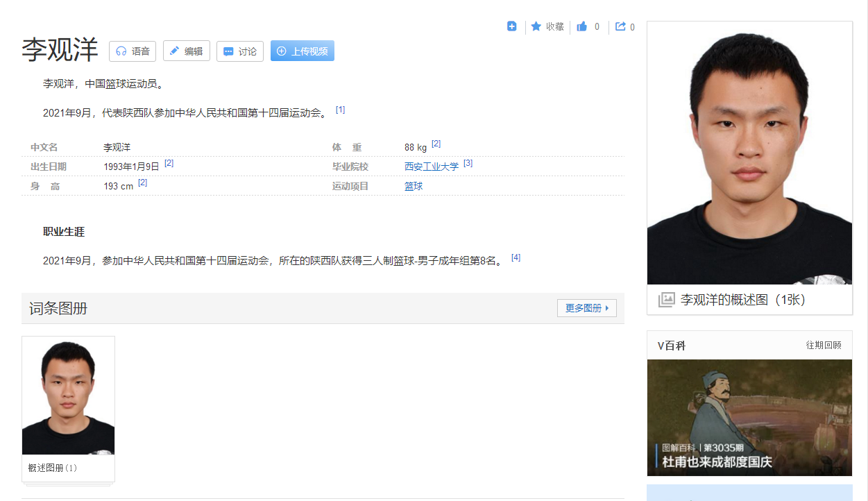Image resolution: width=868 pixels, height=501 pixels.
Task: Open citation [2] after 1993年1月9日
Action: 169,163
